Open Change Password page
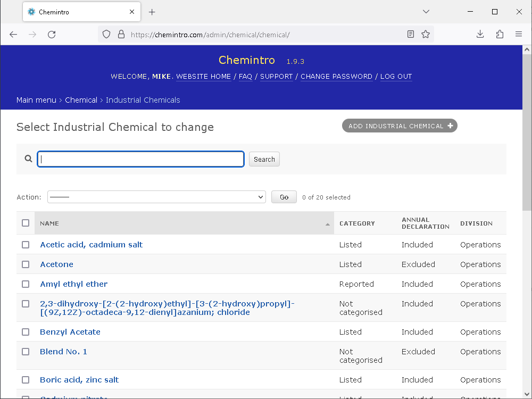 coord(336,76)
